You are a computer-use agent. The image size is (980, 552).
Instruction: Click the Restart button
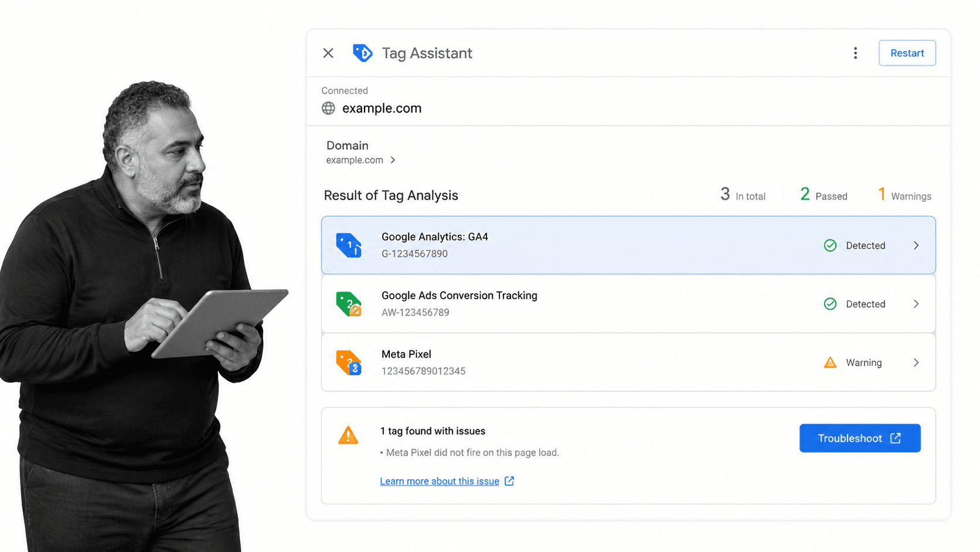click(907, 53)
